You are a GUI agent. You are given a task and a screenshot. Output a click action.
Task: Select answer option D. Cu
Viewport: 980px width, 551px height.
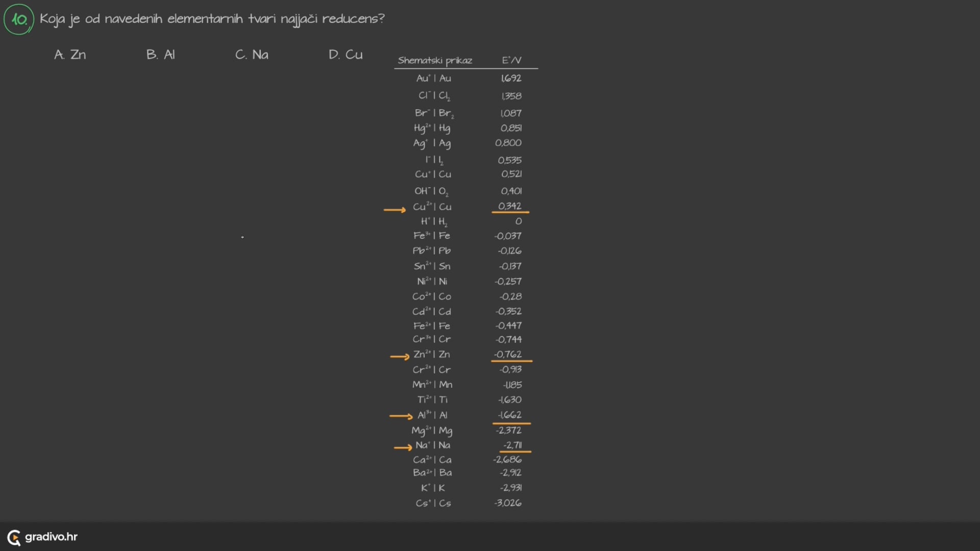(346, 55)
